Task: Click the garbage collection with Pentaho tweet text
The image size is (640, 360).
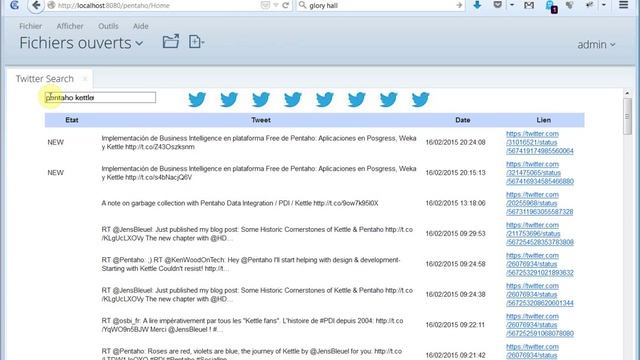Action: pyautogui.click(x=240, y=203)
